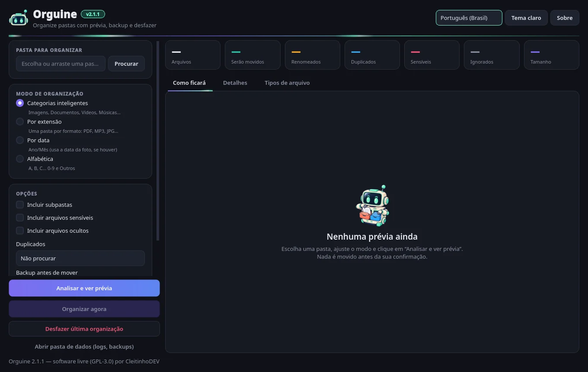This screenshot has height=372, width=588.
Task: Click "Organize pastas com prévia, backup e desfazer" subtitle
Action: (95, 26)
